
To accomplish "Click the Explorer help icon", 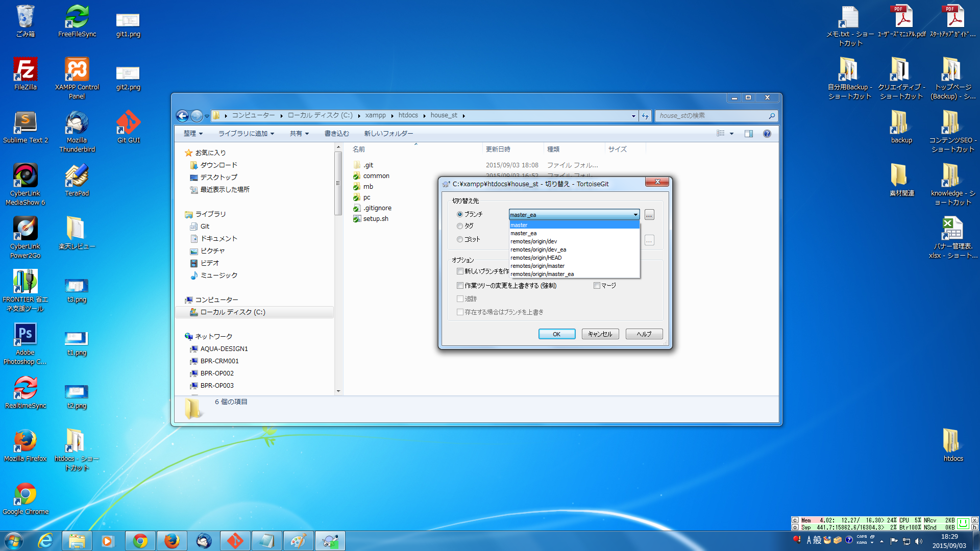I will click(767, 134).
